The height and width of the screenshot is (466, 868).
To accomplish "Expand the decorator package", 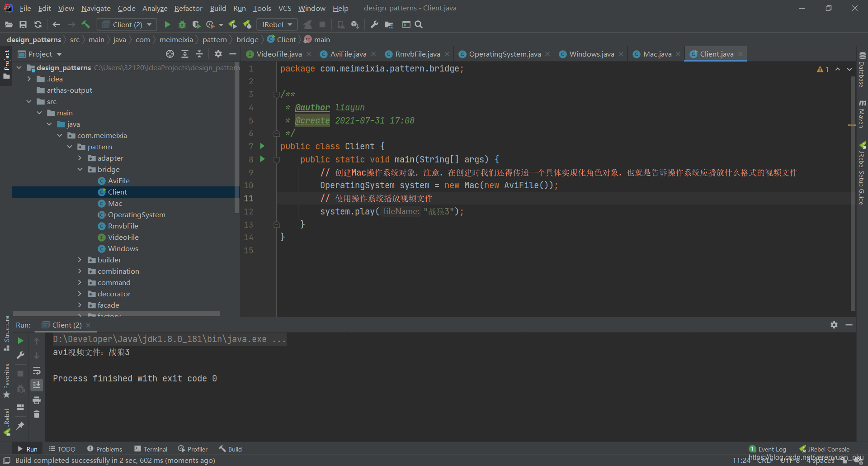I will tap(80, 294).
